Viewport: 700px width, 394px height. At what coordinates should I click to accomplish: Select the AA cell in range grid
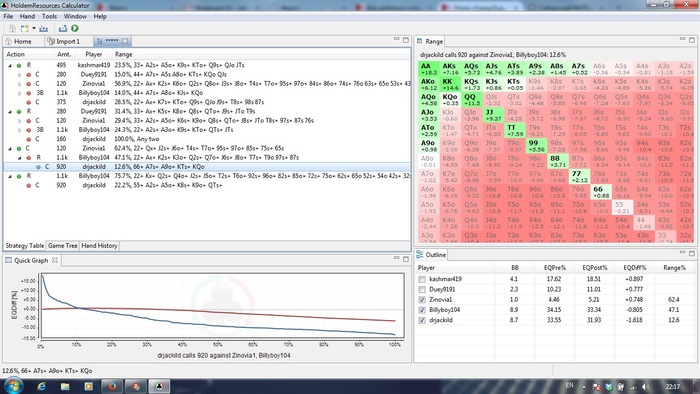coord(429,69)
